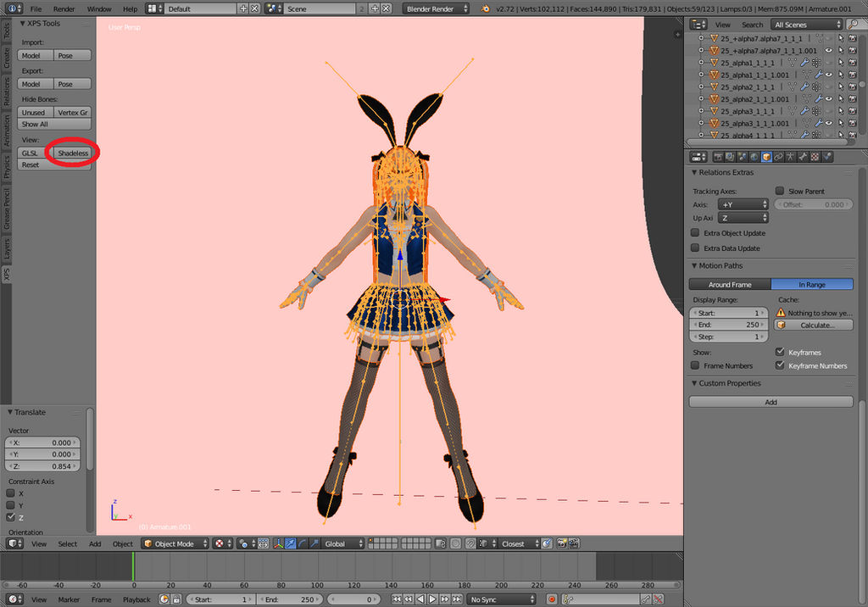Enable Extra Data Update checkbox
This screenshot has height=607, width=868.
click(695, 248)
